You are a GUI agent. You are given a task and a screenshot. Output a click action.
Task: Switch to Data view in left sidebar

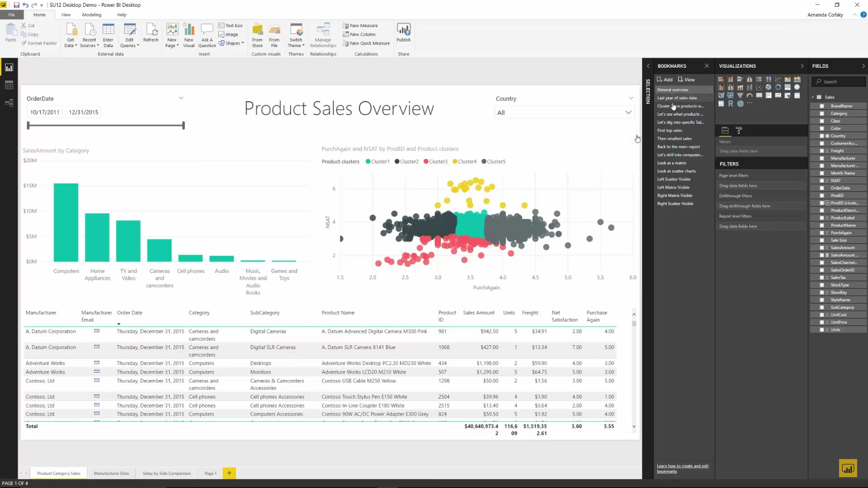pyautogui.click(x=9, y=85)
